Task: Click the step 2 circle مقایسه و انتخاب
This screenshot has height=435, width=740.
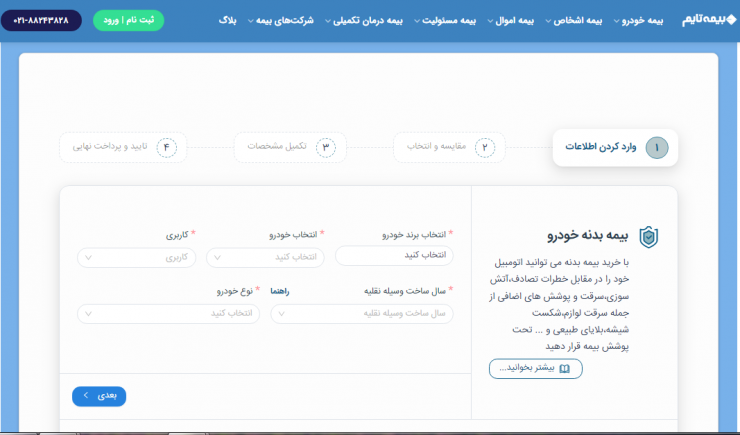Action: 485,148
